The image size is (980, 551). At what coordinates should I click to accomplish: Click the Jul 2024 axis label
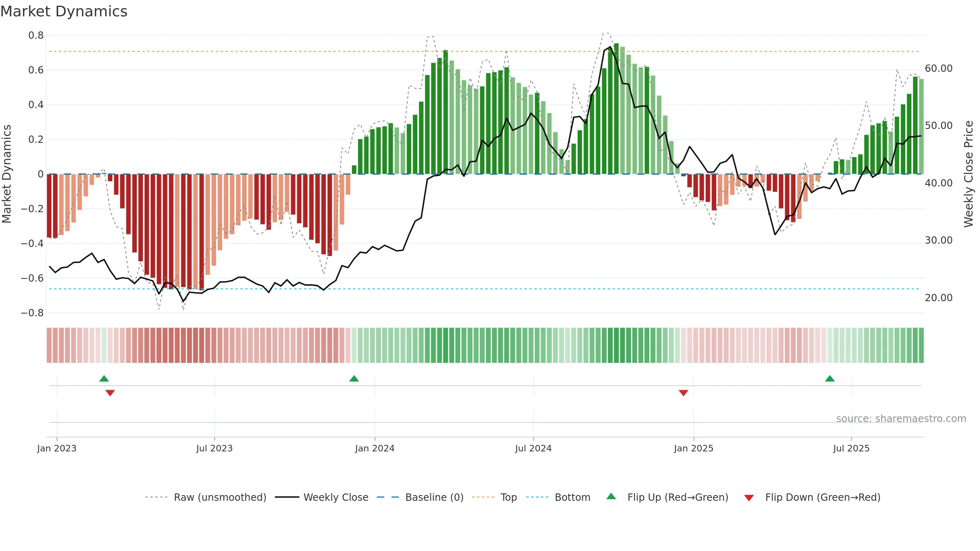[533, 448]
